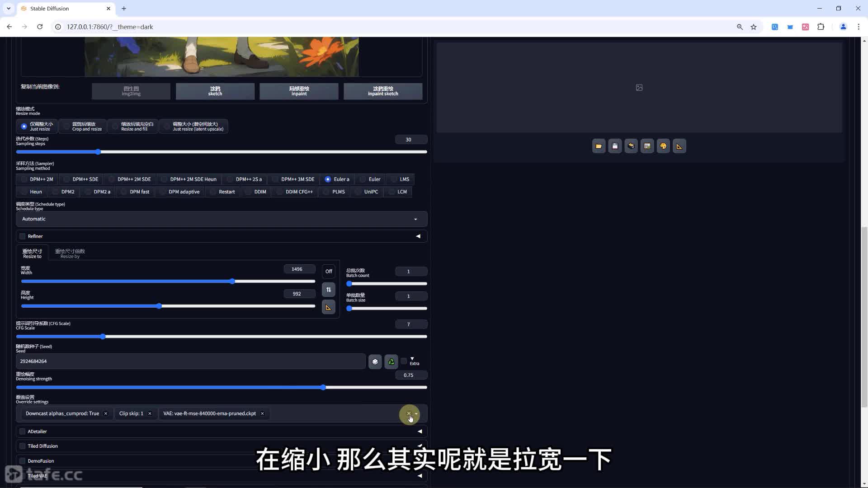
Task: Open the tab search dropdown arrow
Action: tap(8, 8)
